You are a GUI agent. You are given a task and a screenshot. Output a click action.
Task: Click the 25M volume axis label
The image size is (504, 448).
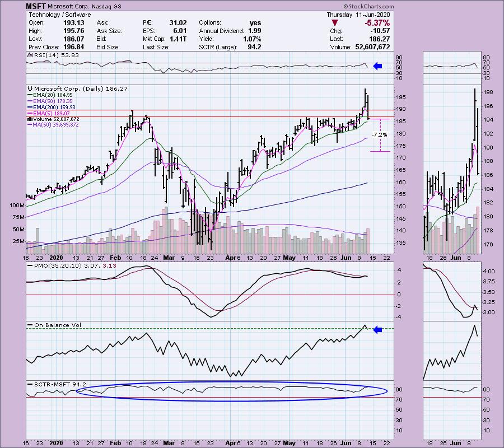(x=18, y=241)
